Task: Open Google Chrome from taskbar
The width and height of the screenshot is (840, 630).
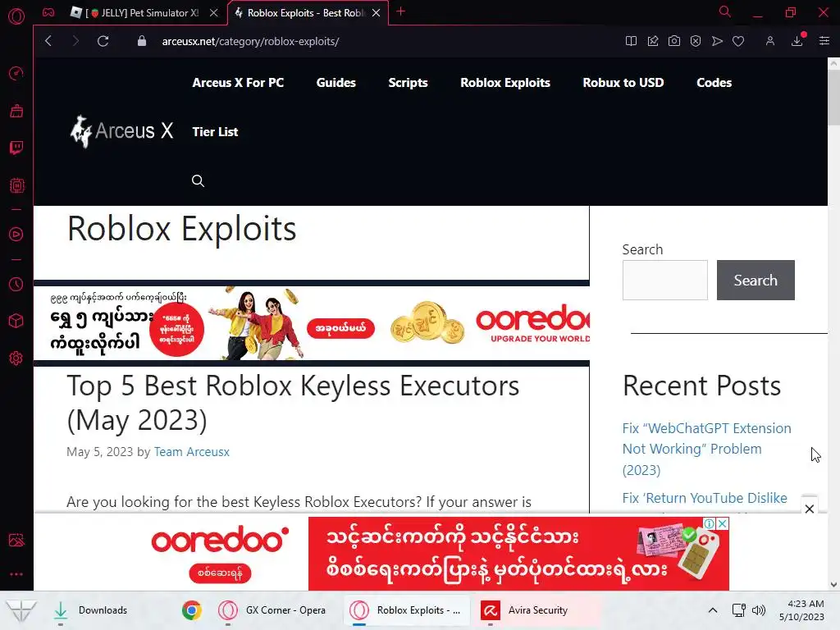Action: coord(192,610)
